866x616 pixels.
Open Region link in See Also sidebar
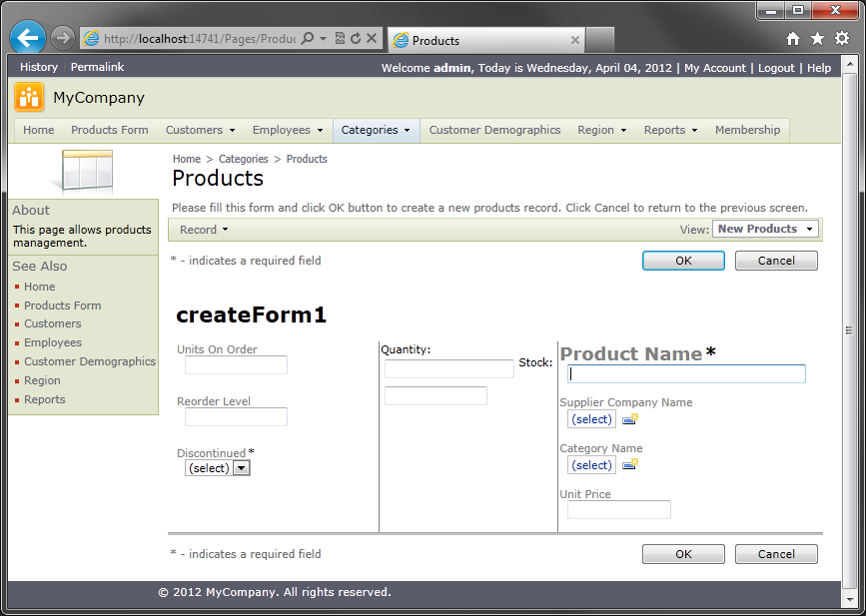click(x=42, y=380)
